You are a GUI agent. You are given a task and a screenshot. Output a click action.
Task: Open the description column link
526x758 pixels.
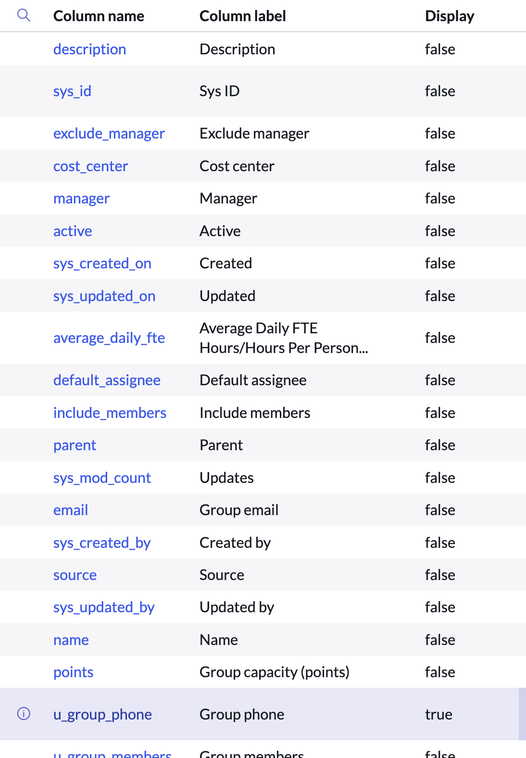[x=89, y=49]
